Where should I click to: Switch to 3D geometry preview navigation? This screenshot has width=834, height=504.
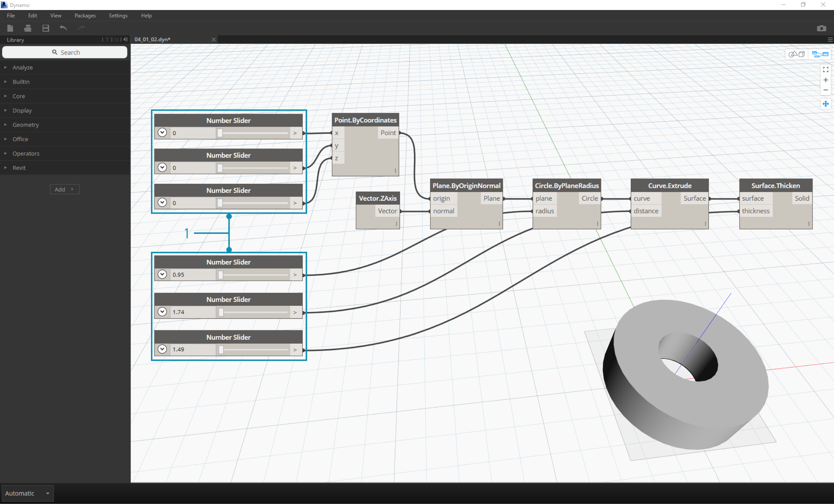(796, 54)
